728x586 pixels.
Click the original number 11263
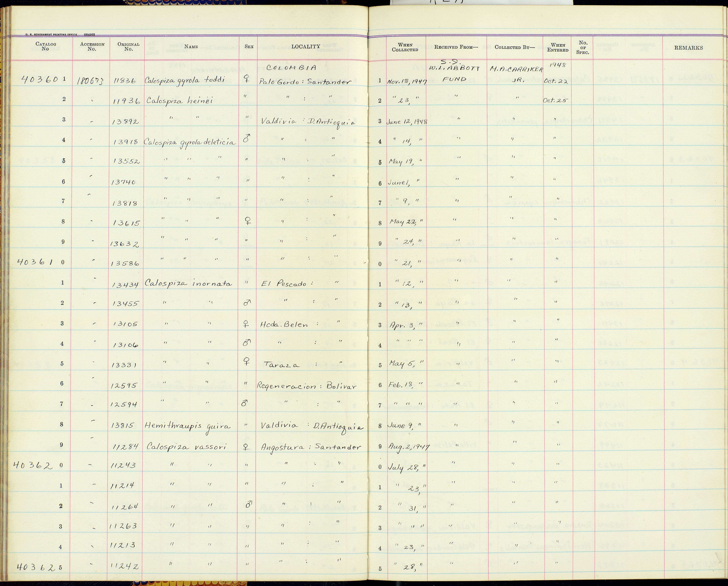pyautogui.click(x=123, y=526)
